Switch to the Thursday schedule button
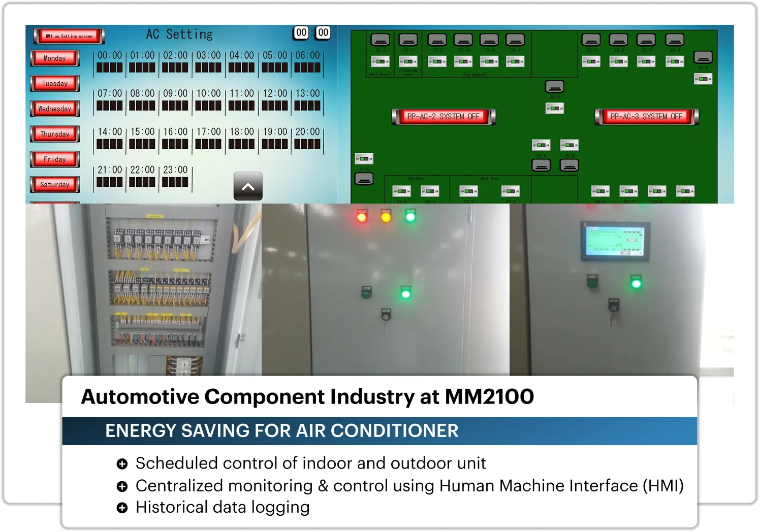Screen dimensions: 760x532 click(x=55, y=134)
